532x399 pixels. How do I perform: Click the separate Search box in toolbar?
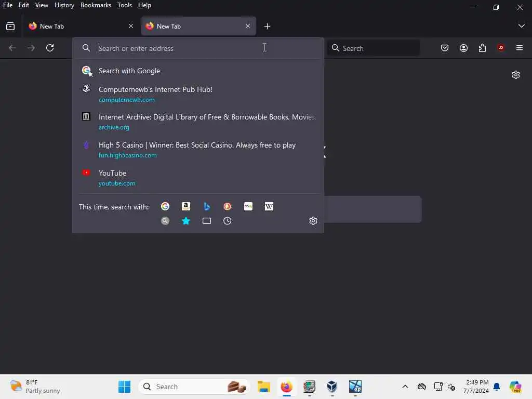(373, 48)
